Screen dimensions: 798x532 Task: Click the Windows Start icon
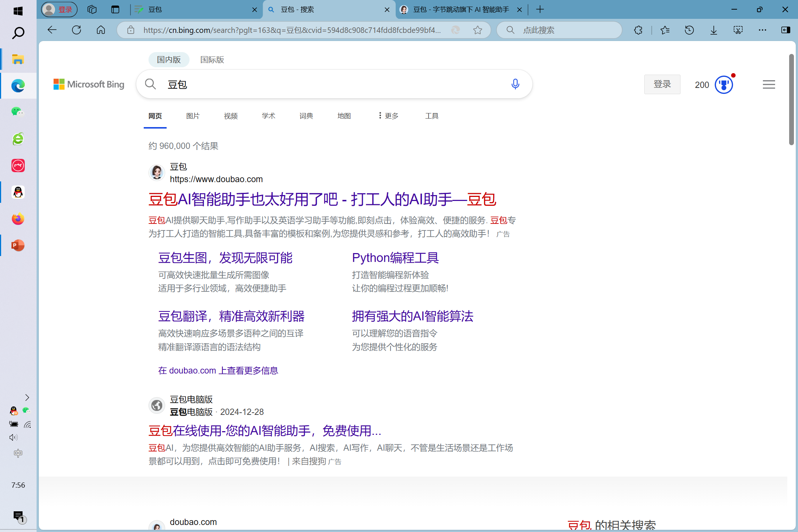(x=18, y=11)
